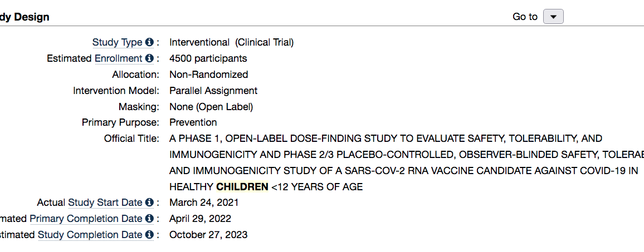This screenshot has height=252, width=644.
Task: Click the Parallel Assignment value
Action: click(213, 90)
